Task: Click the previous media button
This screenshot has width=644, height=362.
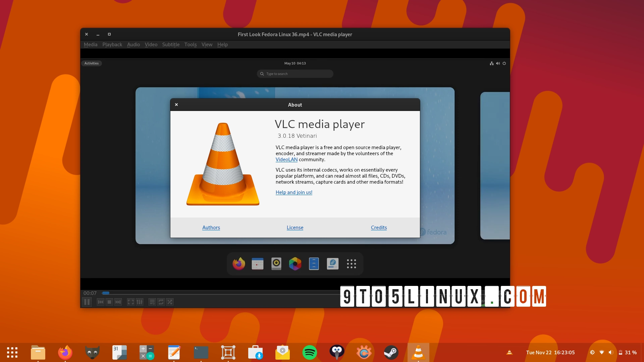Action: click(100, 302)
